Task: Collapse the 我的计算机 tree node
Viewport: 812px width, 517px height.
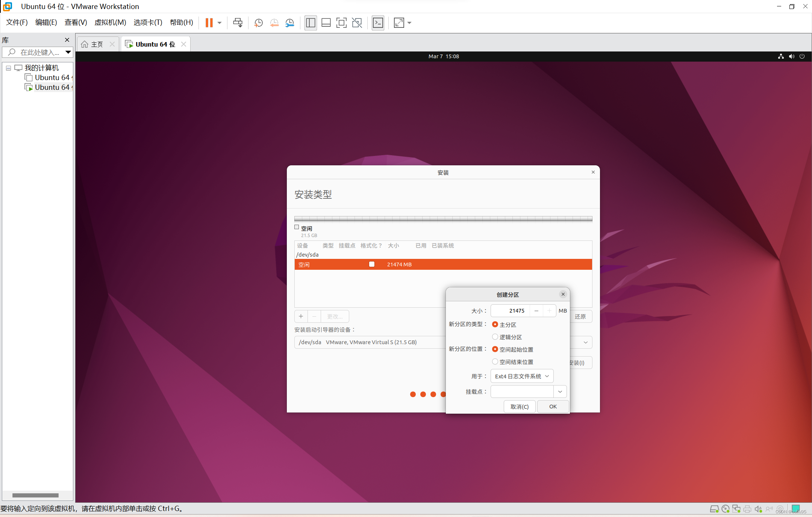Action: (8, 68)
